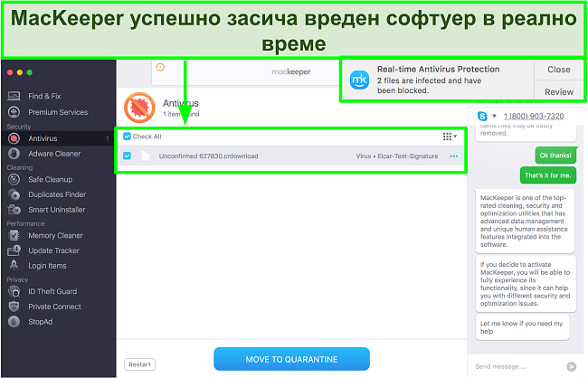This screenshot has width=588, height=378.
Task: Select the Unconfirmed 627830.crdownload filename
Action: (x=208, y=156)
